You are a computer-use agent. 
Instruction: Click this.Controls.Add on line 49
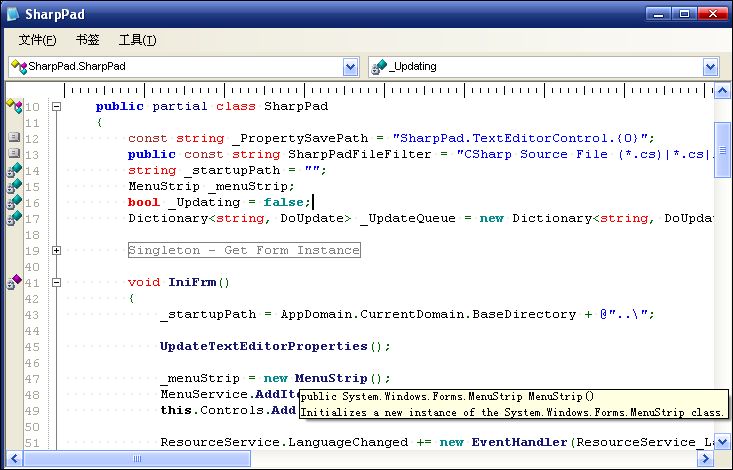[228, 411]
